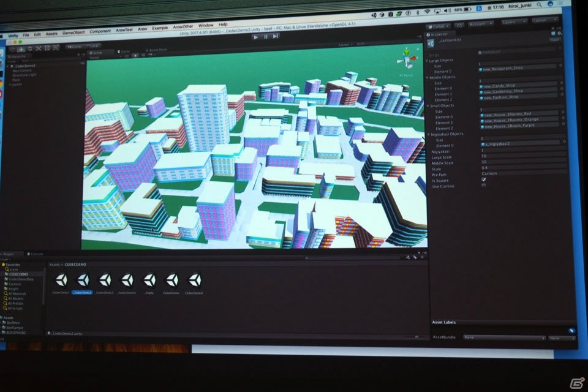Click the _cartoonList script asset icon
This screenshot has width=588, height=392.
[x=431, y=43]
